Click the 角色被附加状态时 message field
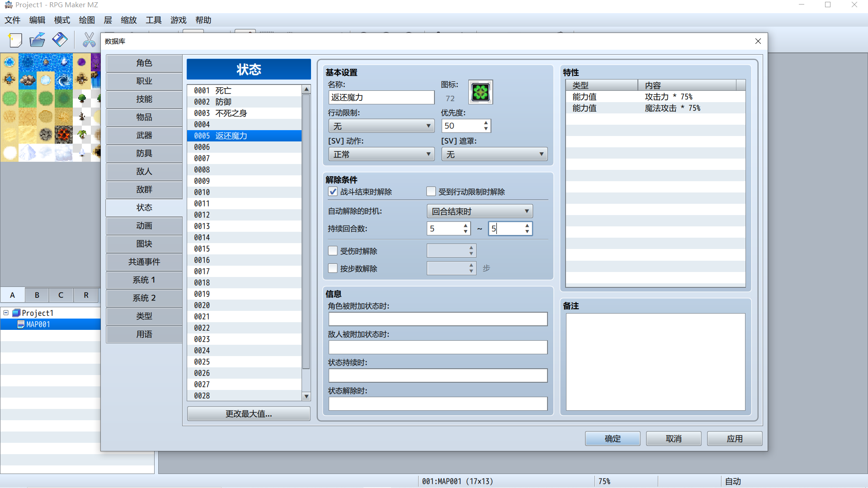This screenshot has width=868, height=488. pyautogui.click(x=438, y=319)
